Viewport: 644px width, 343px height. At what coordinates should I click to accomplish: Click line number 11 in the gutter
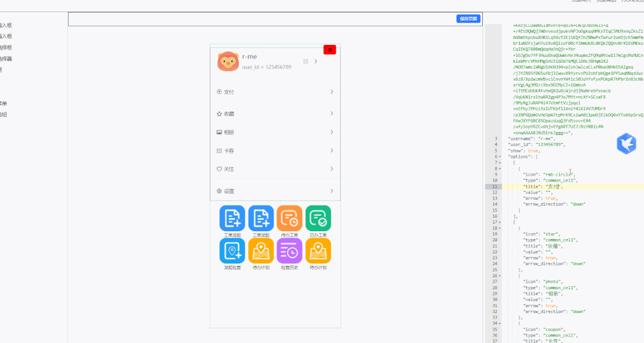495,186
